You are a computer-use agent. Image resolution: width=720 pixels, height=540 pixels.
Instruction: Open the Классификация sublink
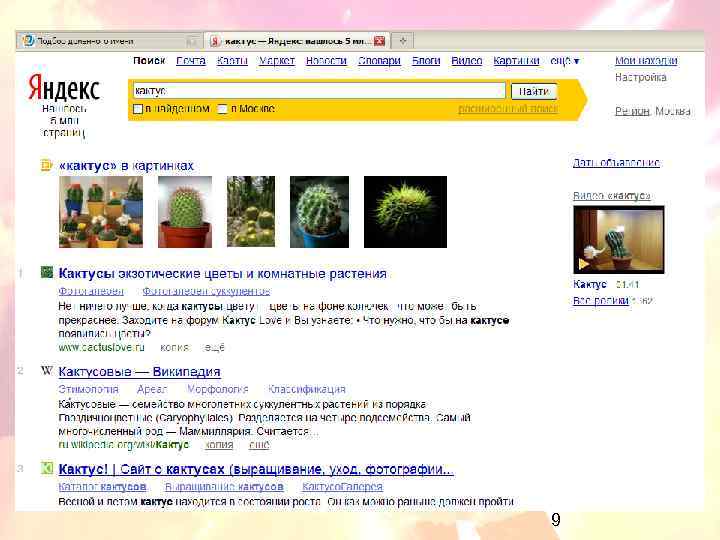(307, 389)
